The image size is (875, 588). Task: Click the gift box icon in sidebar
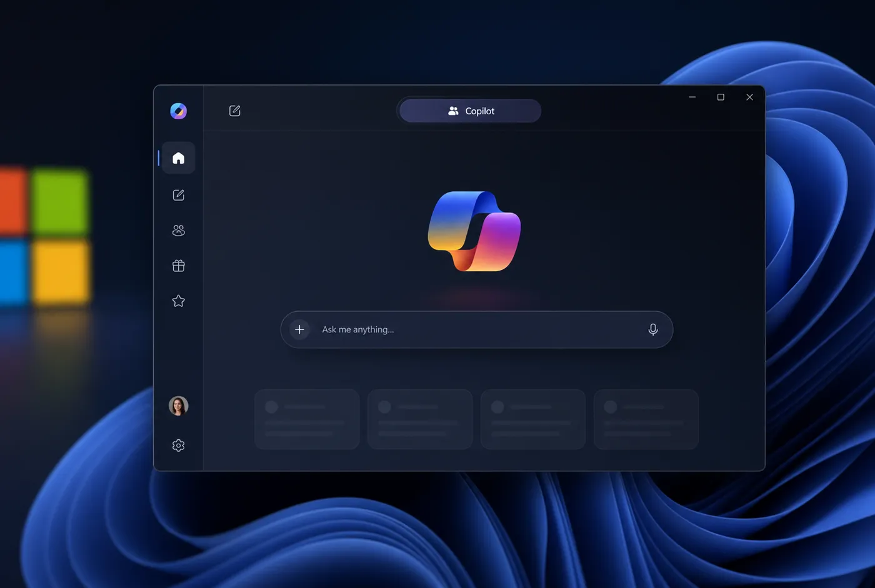178,266
